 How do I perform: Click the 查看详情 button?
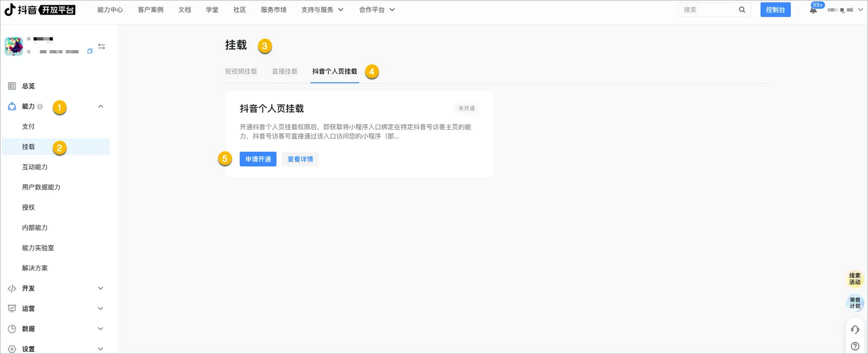click(x=300, y=159)
